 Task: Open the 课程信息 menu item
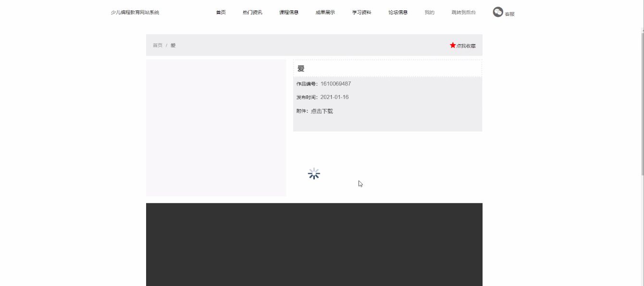(289, 12)
